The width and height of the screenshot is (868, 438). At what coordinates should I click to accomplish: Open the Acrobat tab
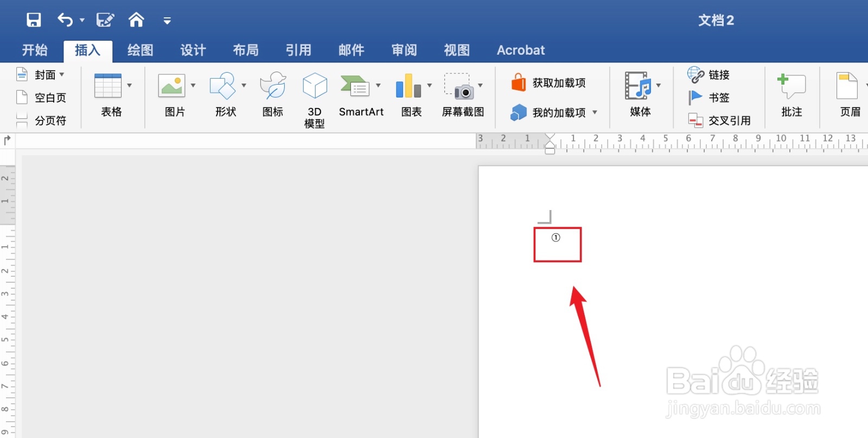pos(521,50)
